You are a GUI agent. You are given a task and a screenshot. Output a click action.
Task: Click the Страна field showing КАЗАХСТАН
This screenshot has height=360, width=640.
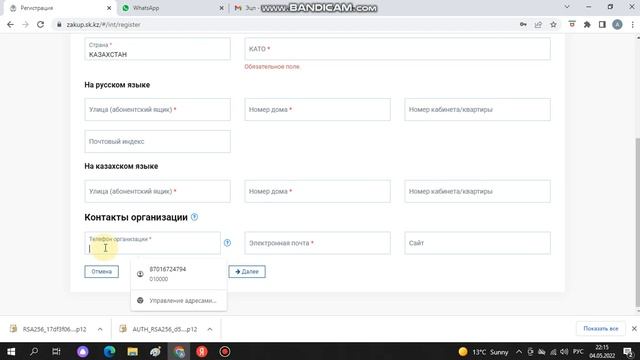(158, 49)
